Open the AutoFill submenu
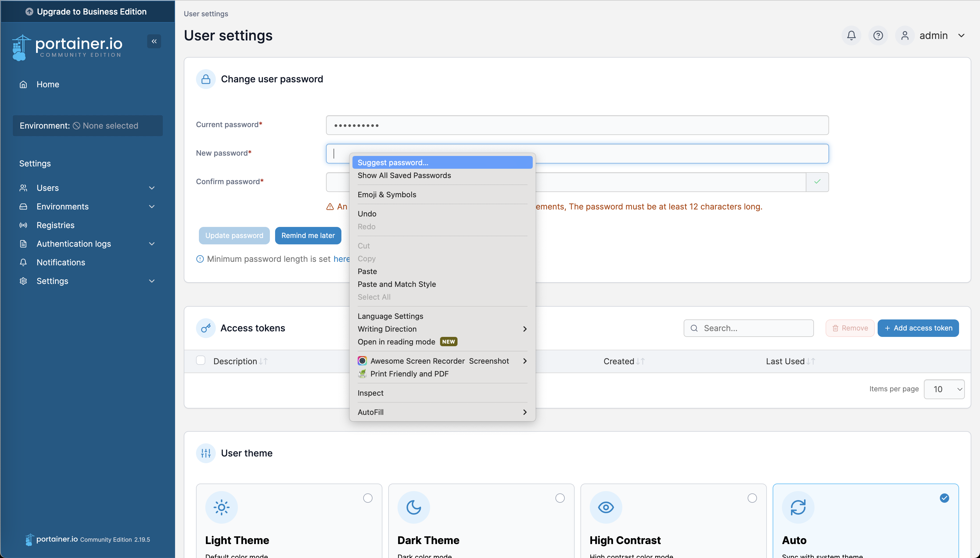Viewport: 980px width, 558px height. point(442,412)
